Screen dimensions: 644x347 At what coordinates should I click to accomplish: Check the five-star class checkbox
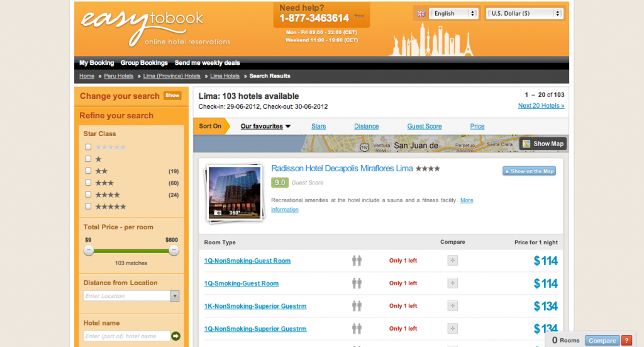click(x=88, y=207)
